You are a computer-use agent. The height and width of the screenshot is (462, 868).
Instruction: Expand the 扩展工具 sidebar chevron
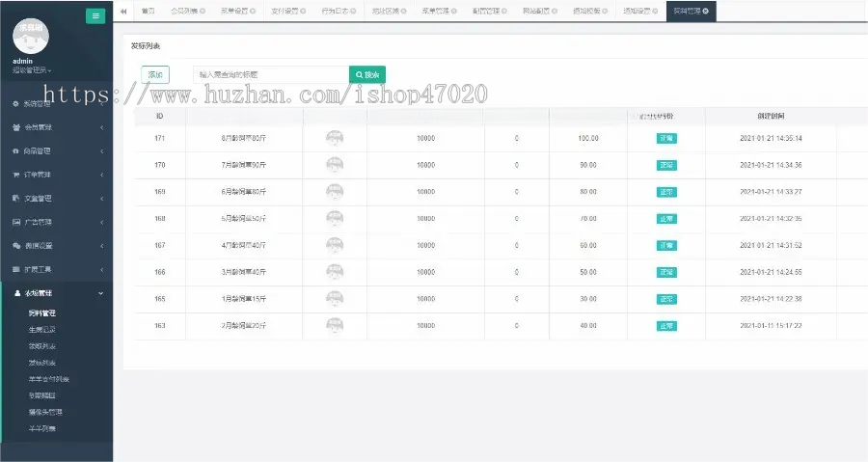point(102,269)
